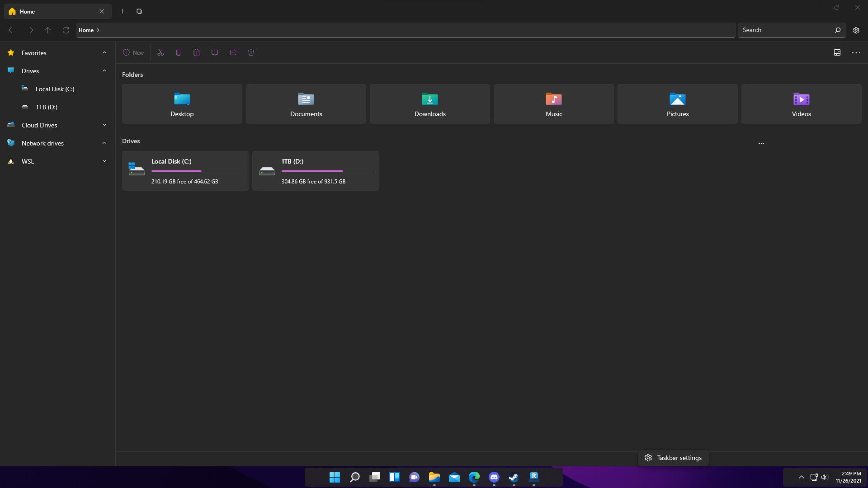Open the Downloads folder
This screenshot has width=868, height=488.
430,104
